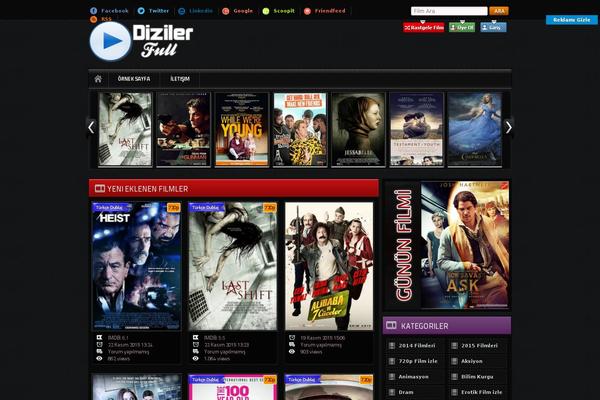Click the icon beside Dram category
The image size is (600, 400).
(x=392, y=392)
